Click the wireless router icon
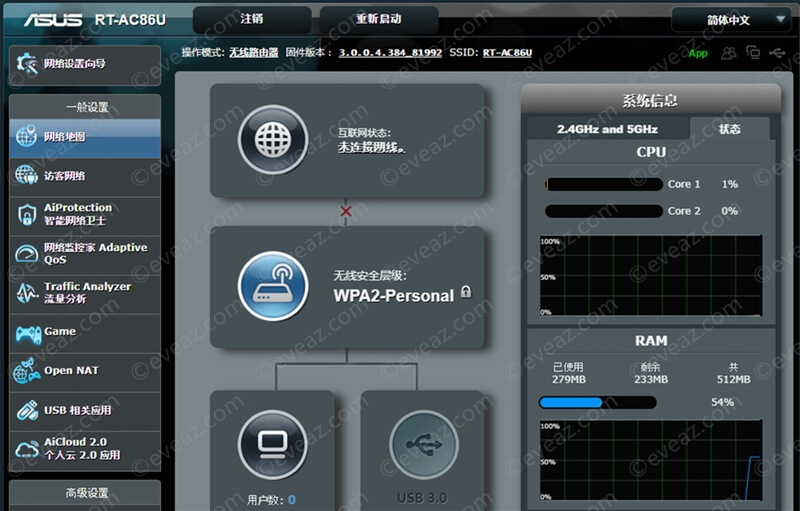Image resolution: width=800 pixels, height=511 pixels. coord(273,286)
